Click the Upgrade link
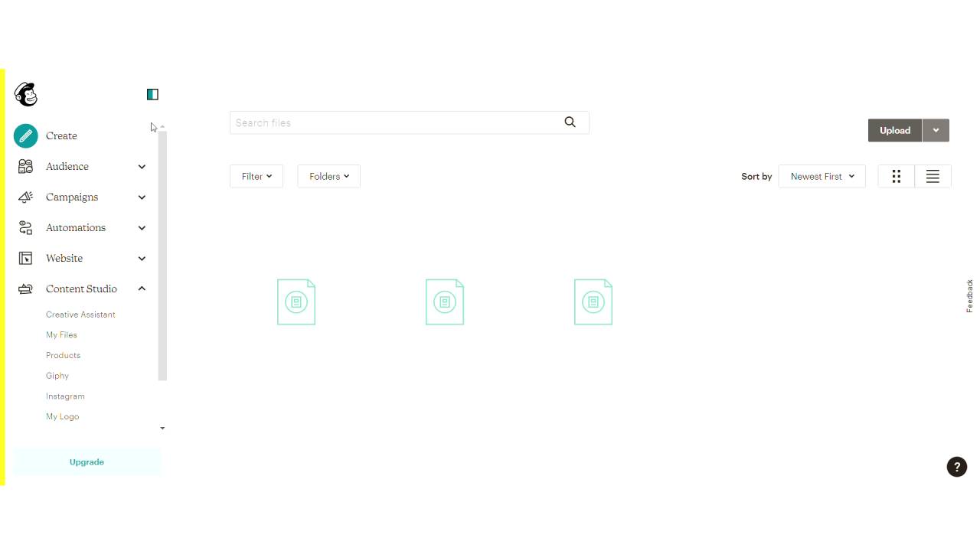Image resolution: width=980 pixels, height=551 pixels. [87, 461]
